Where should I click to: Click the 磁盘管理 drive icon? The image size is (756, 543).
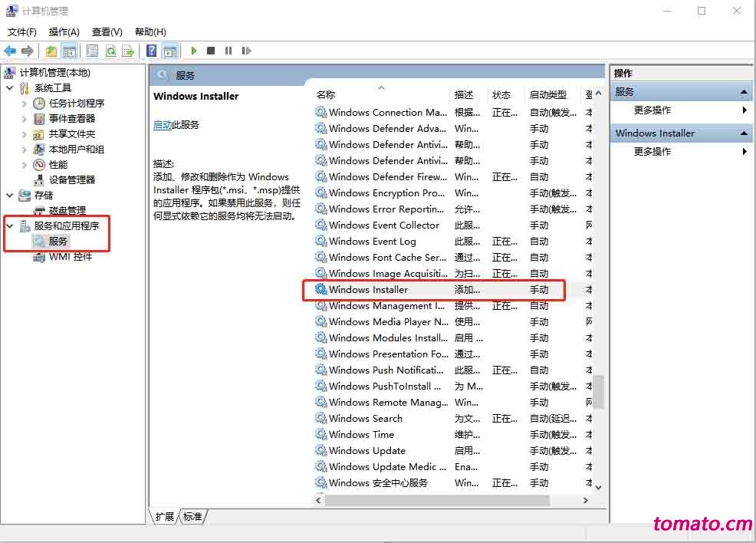[39, 210]
